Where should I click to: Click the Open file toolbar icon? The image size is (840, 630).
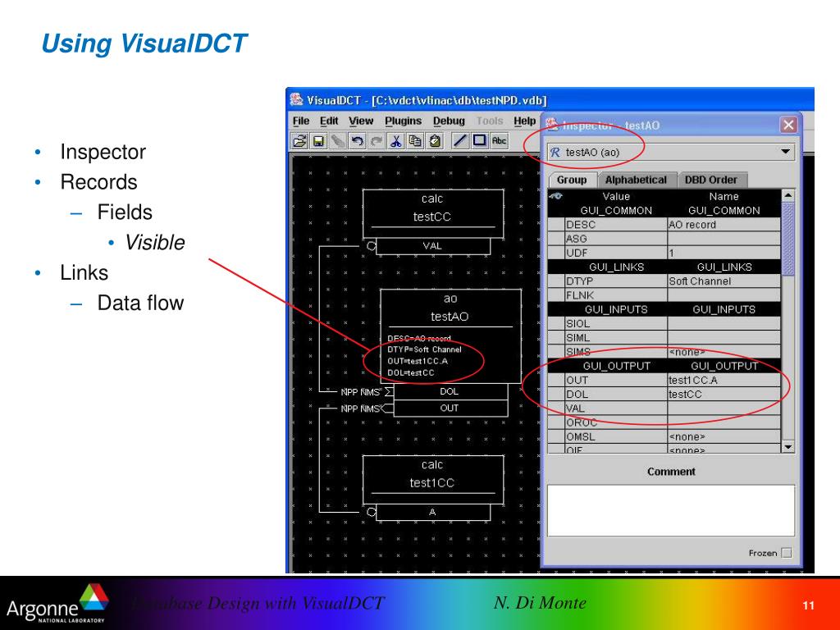[299, 141]
